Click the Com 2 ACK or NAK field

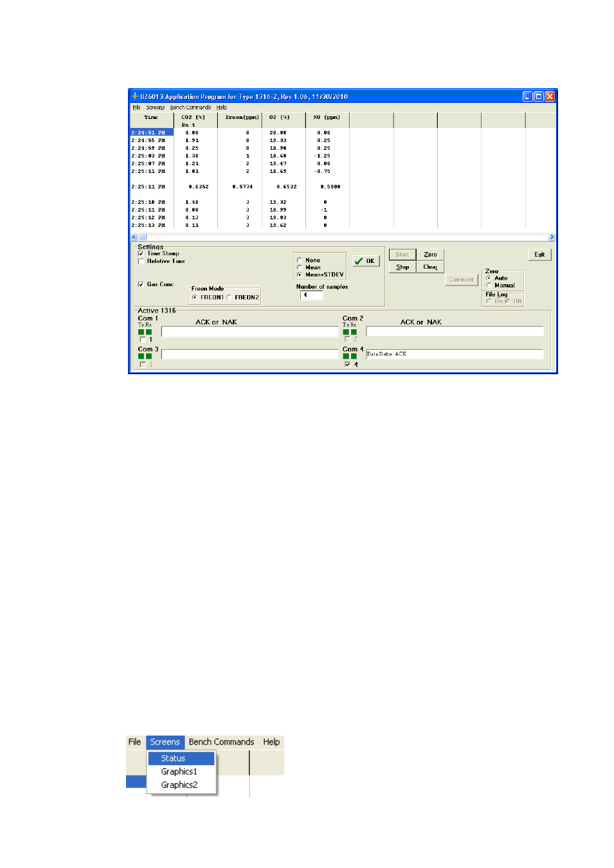coord(455,331)
